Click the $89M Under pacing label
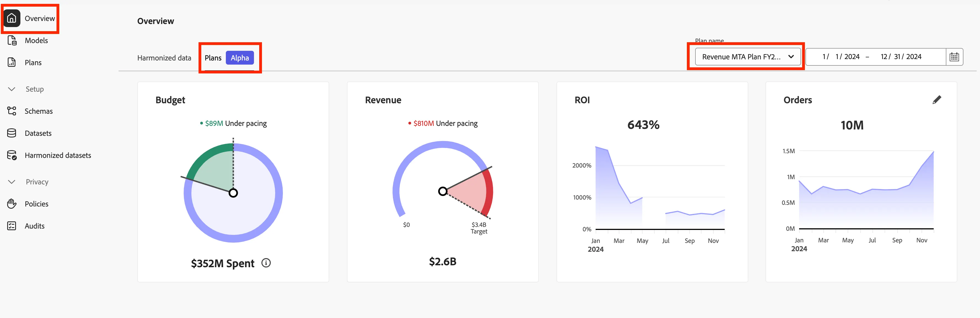Screen dimensions: 980x318 [x=234, y=123]
